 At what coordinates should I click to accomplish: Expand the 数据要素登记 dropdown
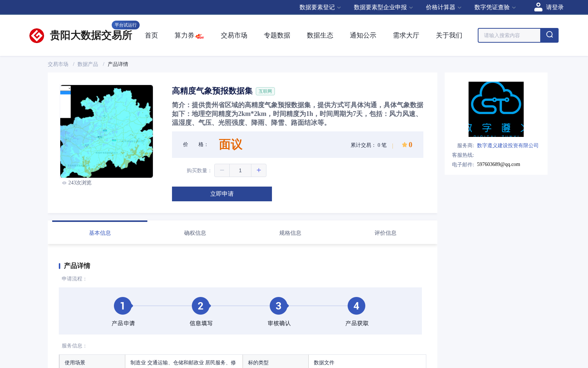320,7
